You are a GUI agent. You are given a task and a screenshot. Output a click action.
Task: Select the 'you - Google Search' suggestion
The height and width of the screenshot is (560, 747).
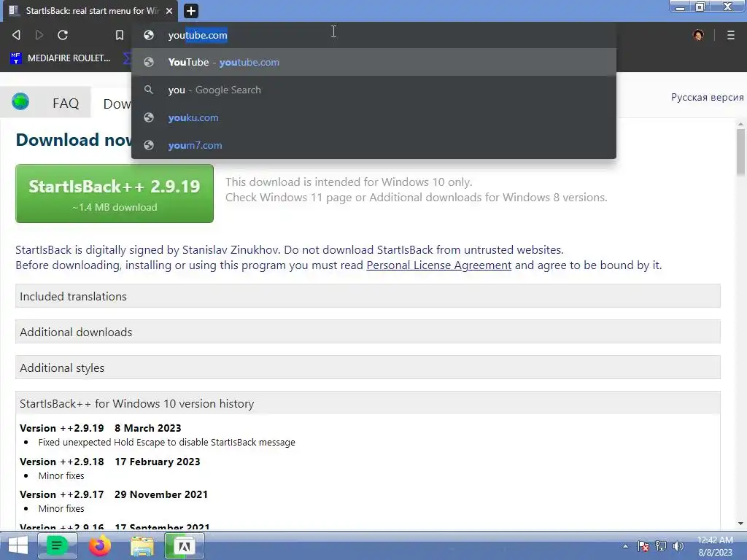click(x=373, y=90)
